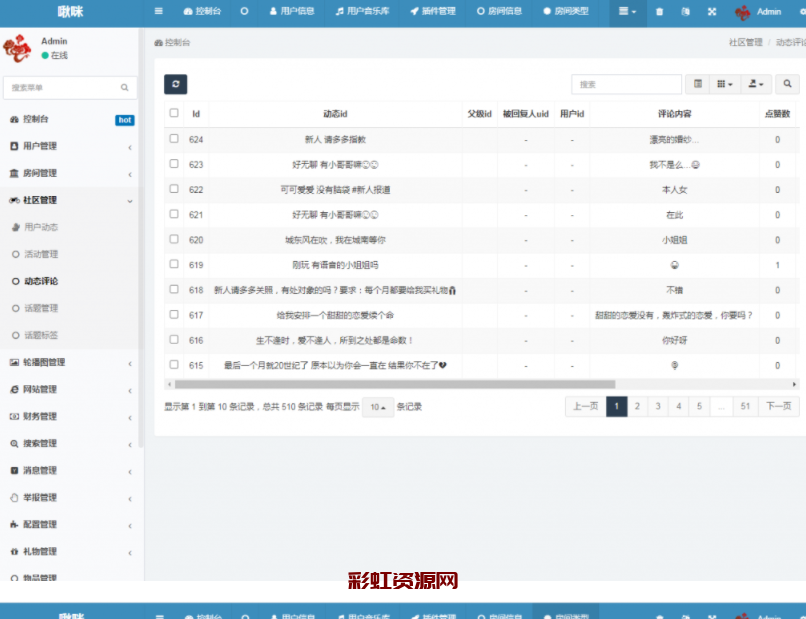Click the fullscreen icon in top navbar

712,12
